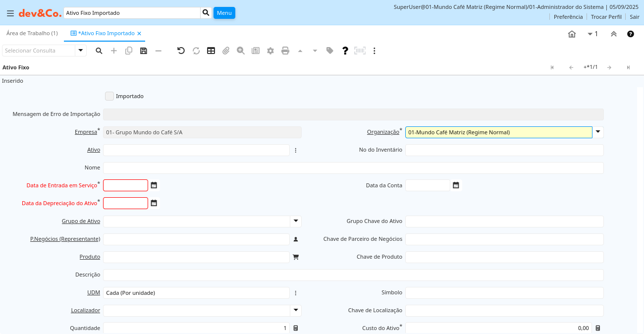The image size is (644, 334).
Task: Open the Selecionar Consulta combo box
Action: point(81,51)
